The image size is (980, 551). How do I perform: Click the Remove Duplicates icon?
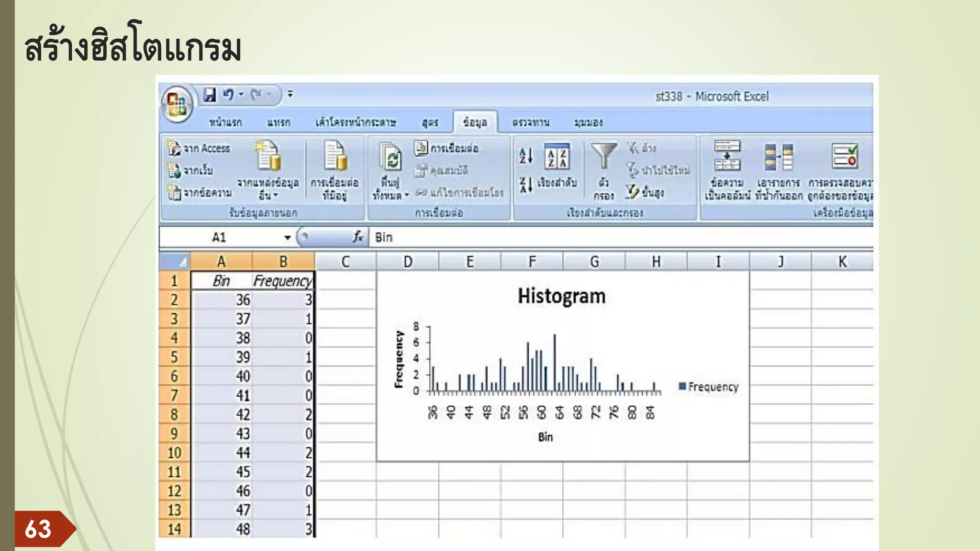pos(778,157)
